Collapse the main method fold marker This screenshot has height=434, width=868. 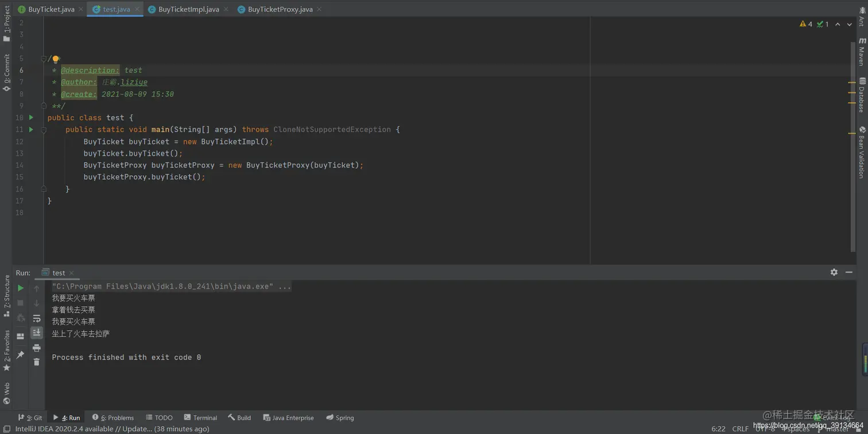coord(44,130)
